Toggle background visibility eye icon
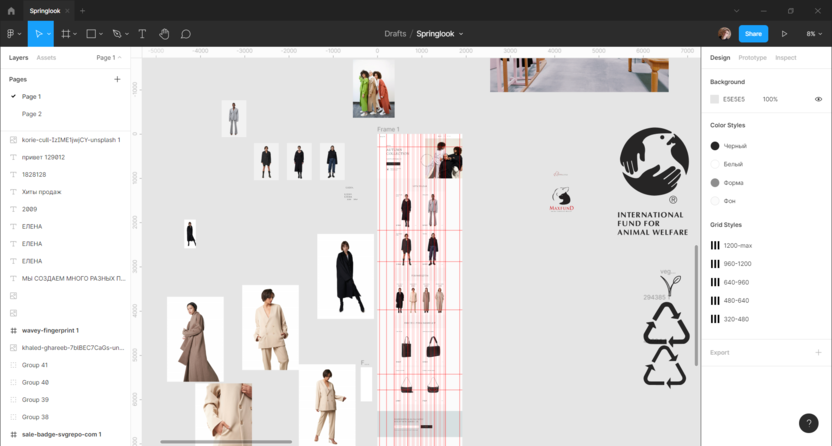832x446 pixels. (818, 99)
